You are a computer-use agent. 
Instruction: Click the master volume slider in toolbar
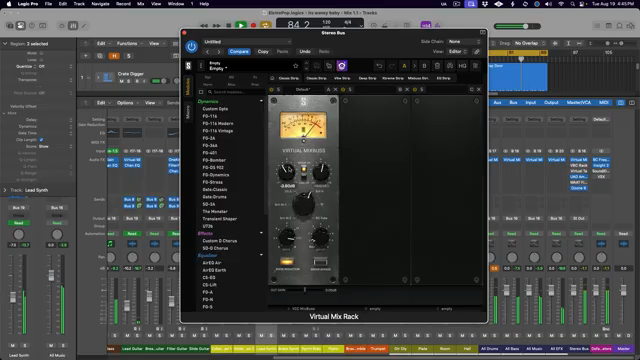point(518,26)
